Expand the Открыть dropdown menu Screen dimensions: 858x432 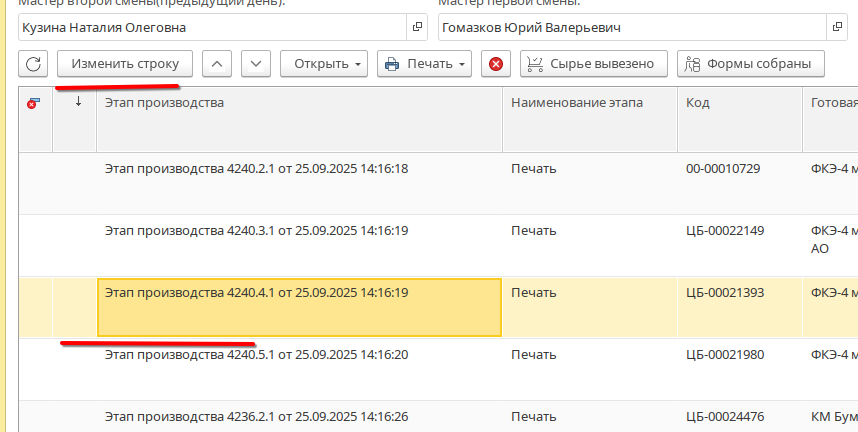pyautogui.click(x=324, y=64)
